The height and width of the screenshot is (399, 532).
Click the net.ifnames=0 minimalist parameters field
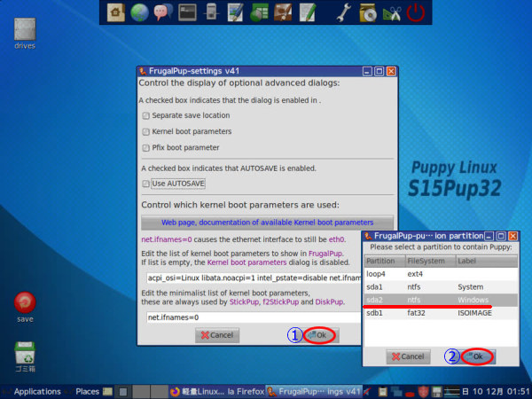(x=254, y=317)
